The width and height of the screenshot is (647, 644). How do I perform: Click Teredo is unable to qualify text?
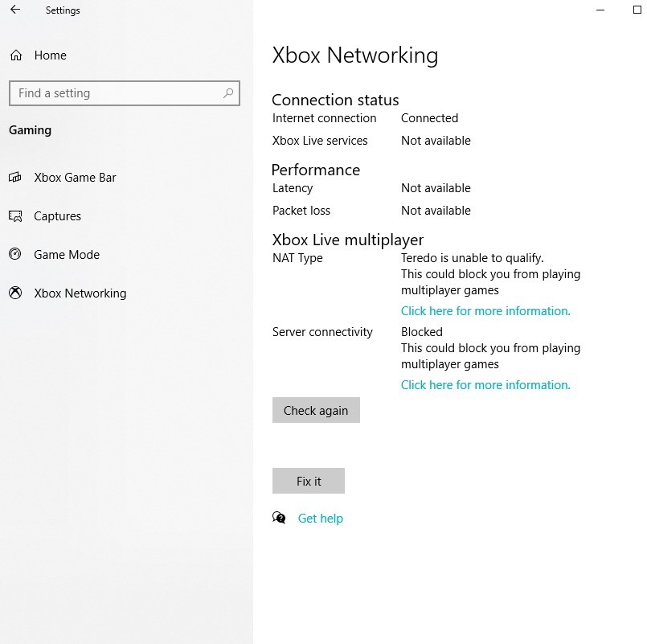[473, 258]
